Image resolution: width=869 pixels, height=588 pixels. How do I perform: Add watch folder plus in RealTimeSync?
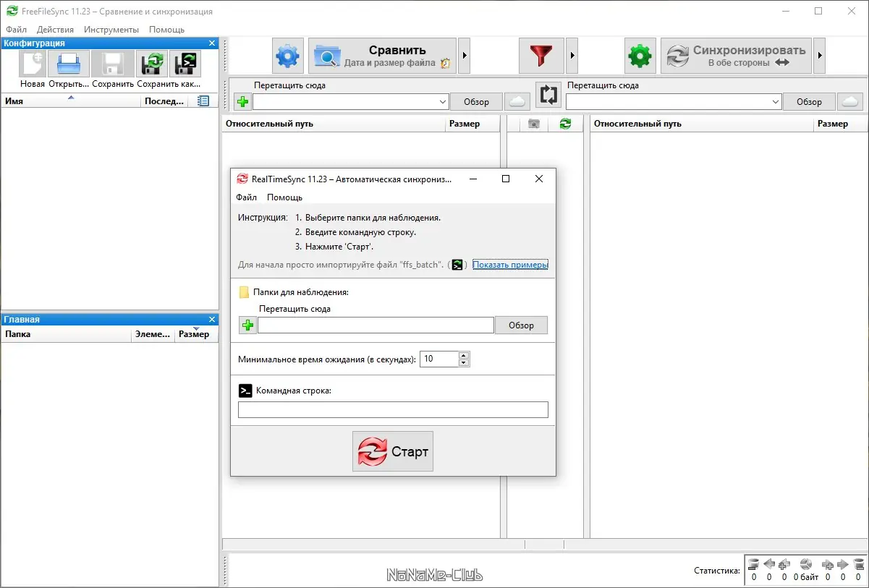pyautogui.click(x=247, y=325)
